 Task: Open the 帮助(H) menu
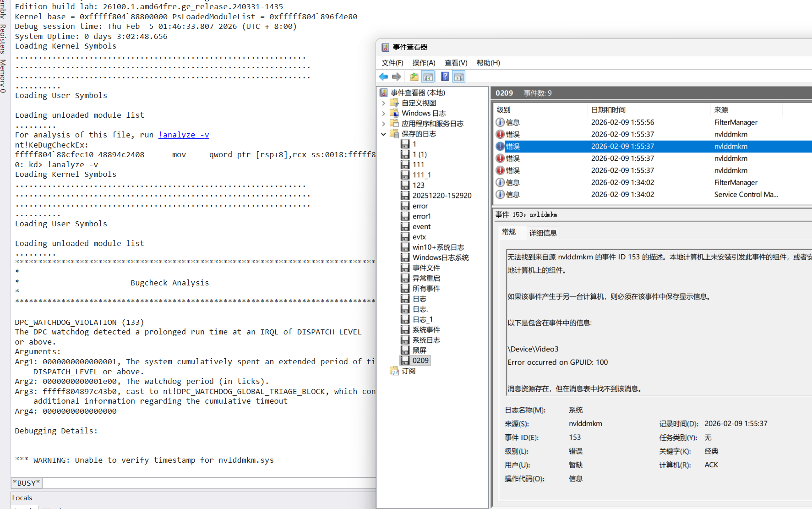[488, 63]
